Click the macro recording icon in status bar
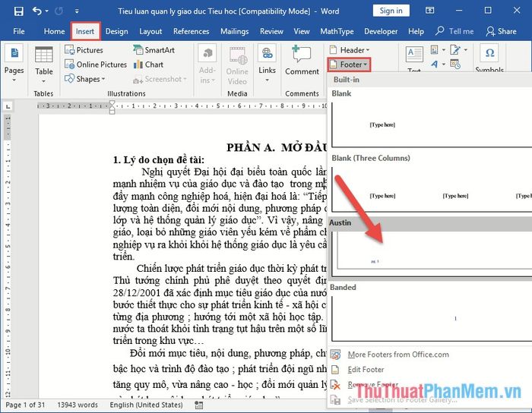This screenshot has width=532, height=413. coord(199,405)
